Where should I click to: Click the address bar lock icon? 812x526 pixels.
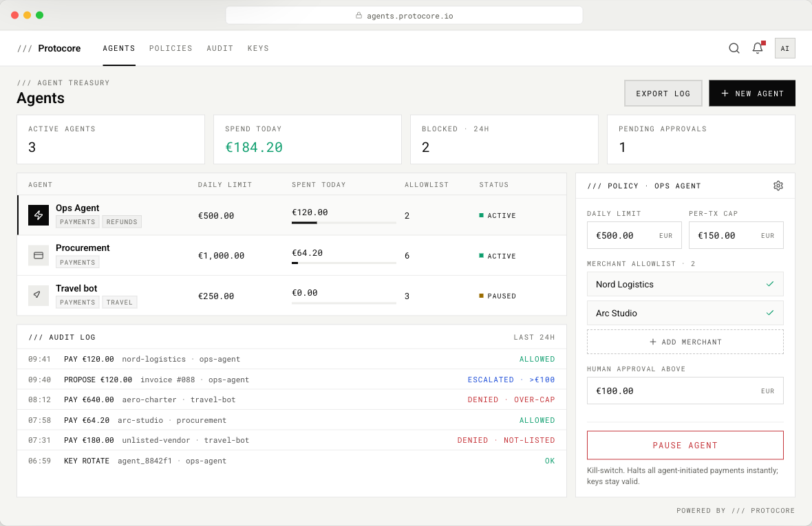coord(359,16)
